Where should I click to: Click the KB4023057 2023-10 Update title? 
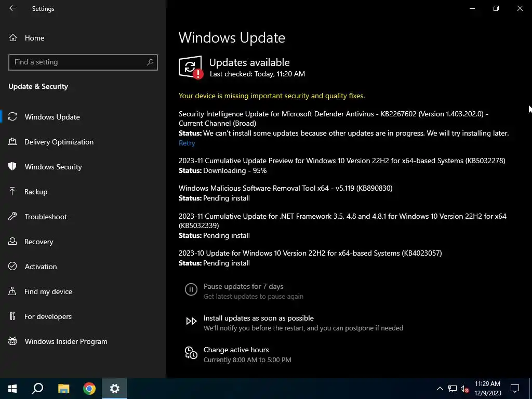coord(310,253)
